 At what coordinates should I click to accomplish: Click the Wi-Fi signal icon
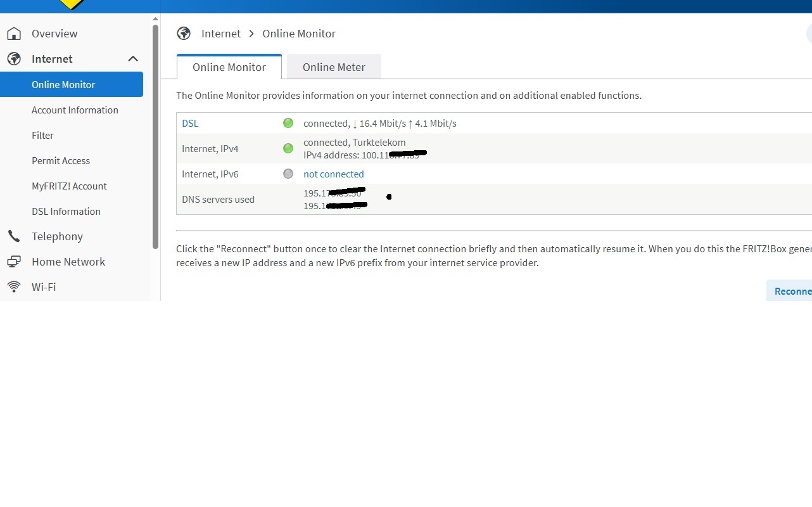point(14,287)
